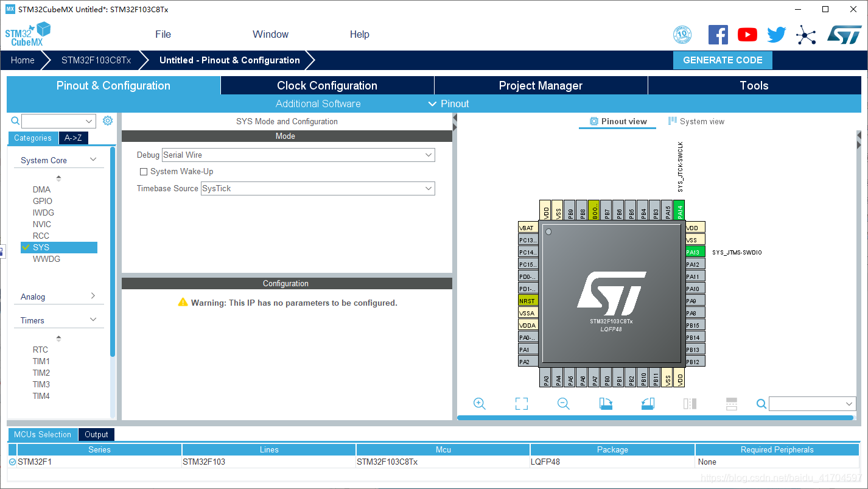
Task: Click best fit to center the chip
Action: pyautogui.click(x=521, y=403)
